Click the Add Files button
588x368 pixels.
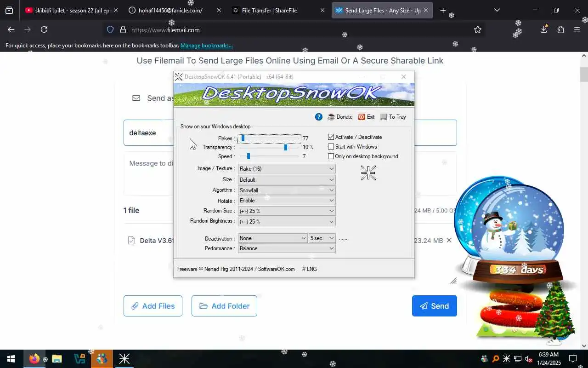click(153, 306)
